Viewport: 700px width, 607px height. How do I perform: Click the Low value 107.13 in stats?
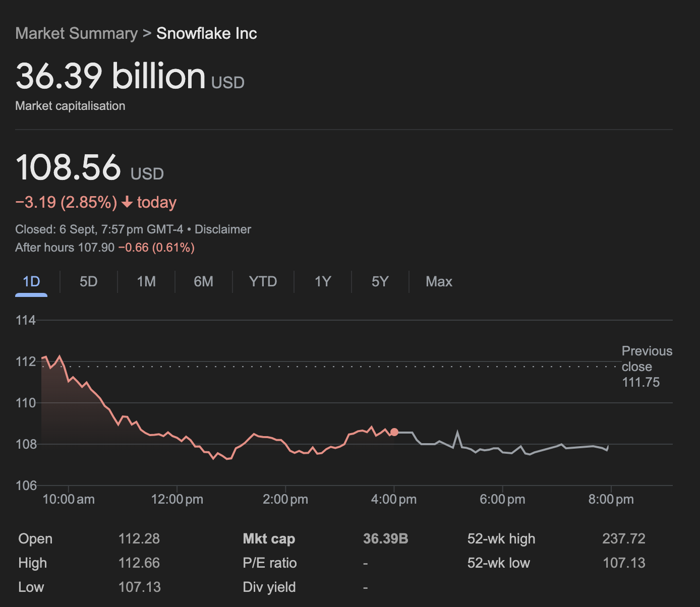[140, 587]
